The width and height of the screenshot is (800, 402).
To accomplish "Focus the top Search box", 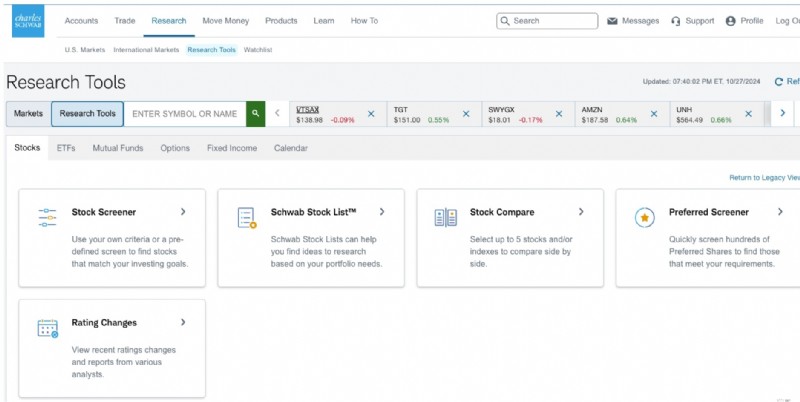I will 547,21.
